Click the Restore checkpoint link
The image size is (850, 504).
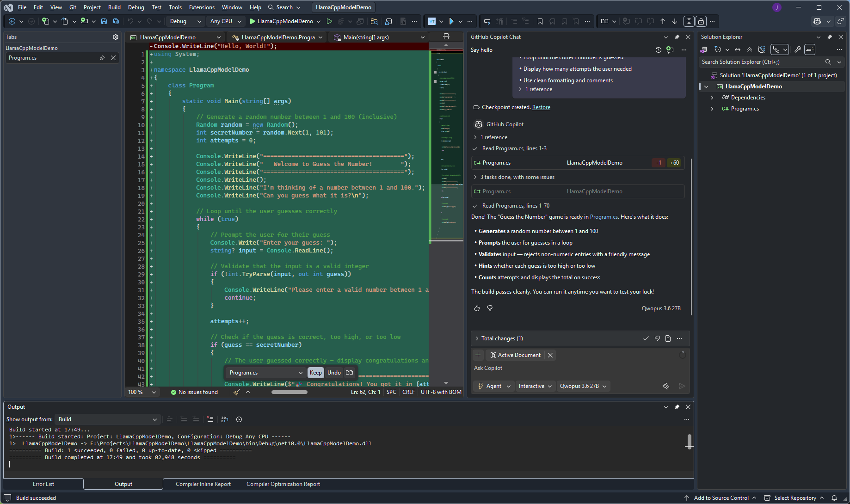tap(541, 107)
